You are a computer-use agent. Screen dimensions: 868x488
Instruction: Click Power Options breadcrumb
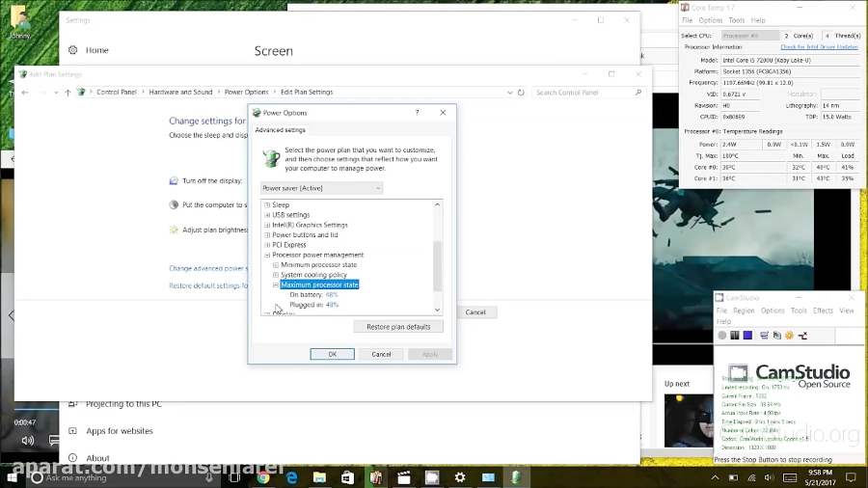tap(246, 93)
